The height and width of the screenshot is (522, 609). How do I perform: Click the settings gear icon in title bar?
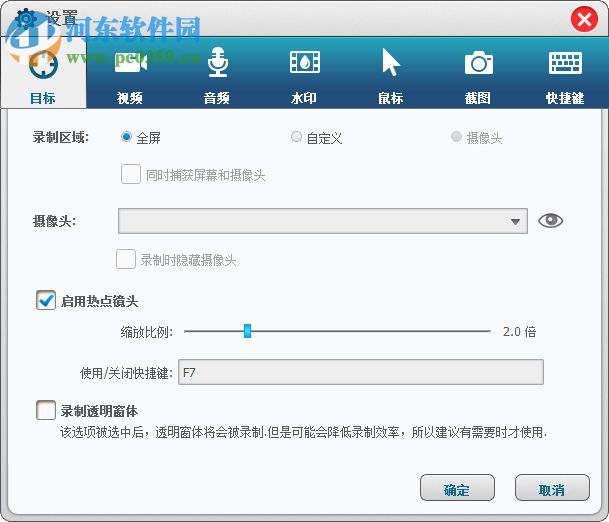pos(26,18)
